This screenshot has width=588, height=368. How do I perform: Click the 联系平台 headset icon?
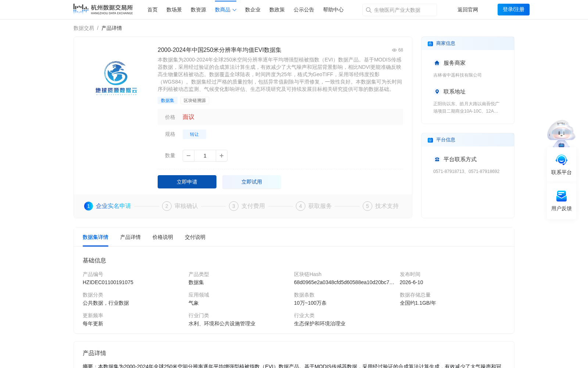(562, 160)
